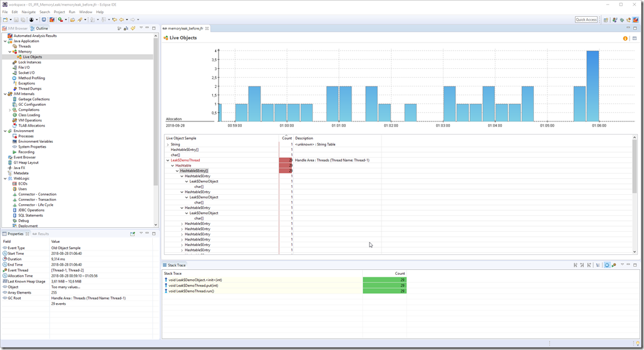Click the open file folder toolbar icon
This screenshot has height=350, width=644.
tap(72, 19)
